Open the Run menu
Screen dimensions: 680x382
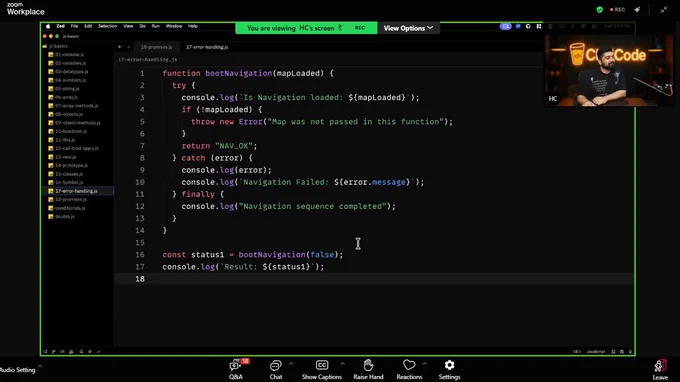156,26
